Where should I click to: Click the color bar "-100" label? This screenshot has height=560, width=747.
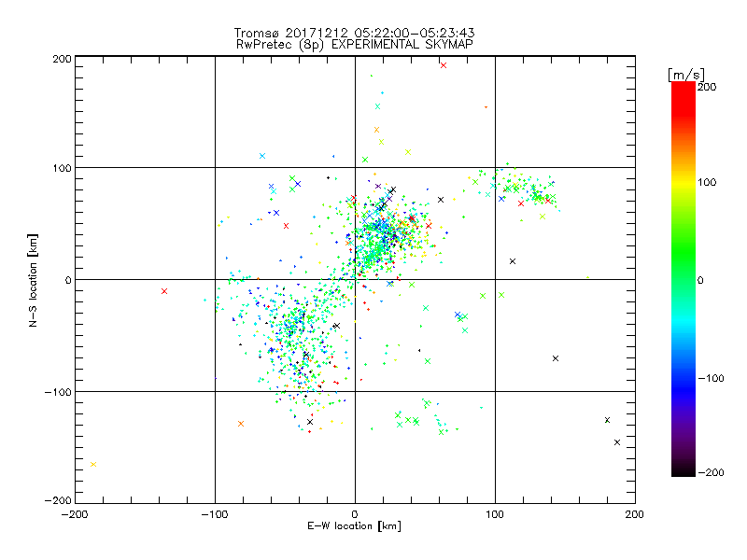click(x=711, y=378)
